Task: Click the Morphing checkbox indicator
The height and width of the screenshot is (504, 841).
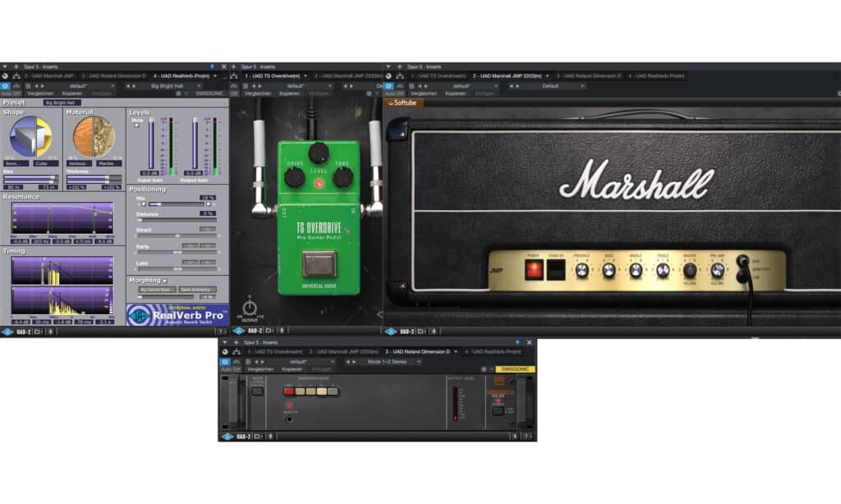Action: tap(164, 281)
